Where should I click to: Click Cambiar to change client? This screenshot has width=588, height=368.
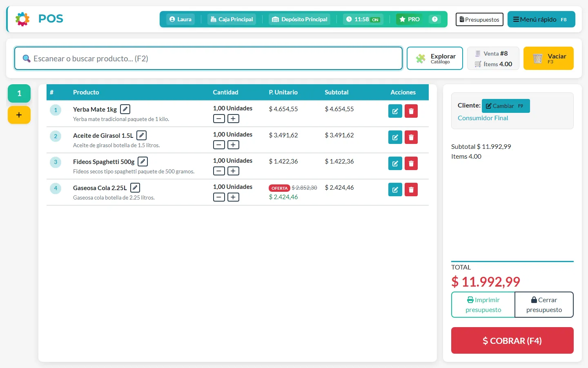point(506,106)
